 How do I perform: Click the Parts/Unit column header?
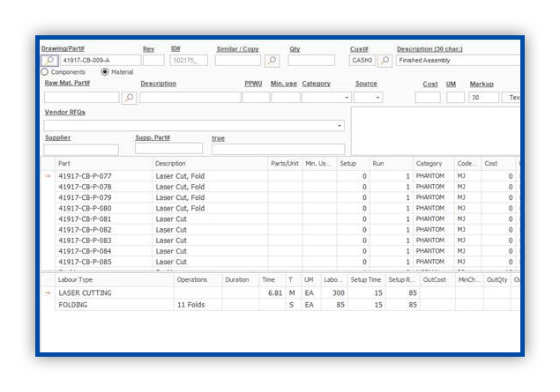285,163
